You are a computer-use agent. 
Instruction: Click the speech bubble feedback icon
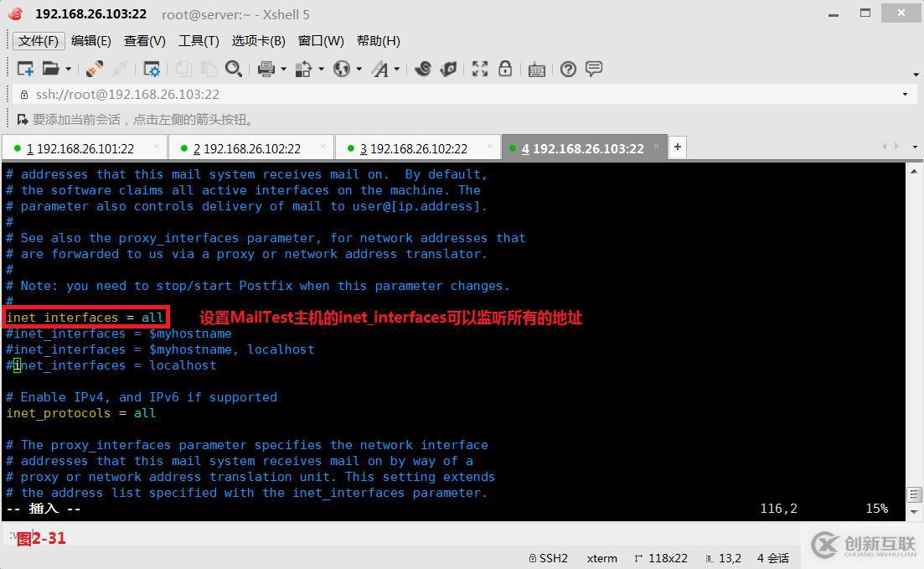593,69
